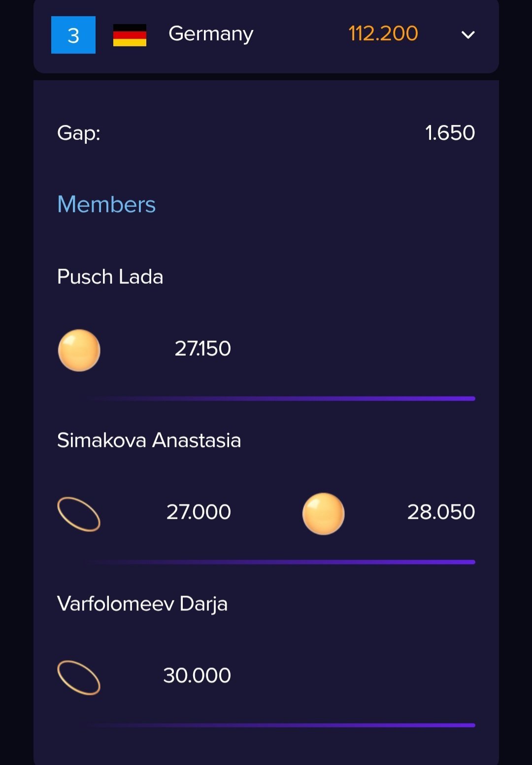Click the Germany team name
Image resolution: width=532 pixels, height=765 pixels.
point(211,34)
